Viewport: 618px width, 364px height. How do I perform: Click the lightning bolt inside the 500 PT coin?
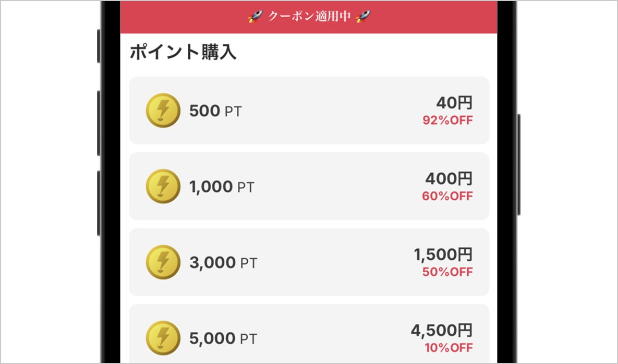point(162,110)
